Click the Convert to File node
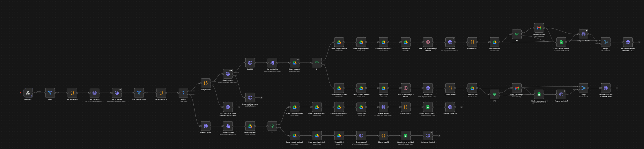The height and width of the screenshot is (149, 644). pyautogui.click(x=272, y=63)
